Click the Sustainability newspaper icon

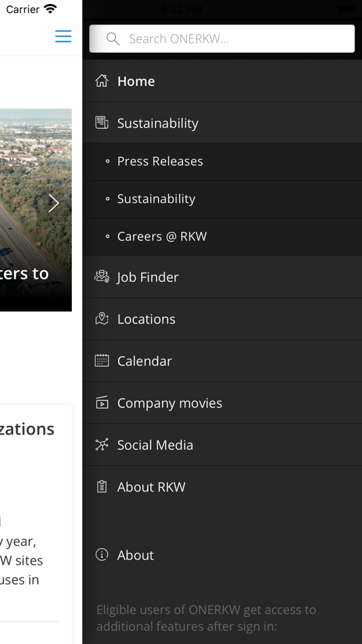pyautogui.click(x=102, y=123)
